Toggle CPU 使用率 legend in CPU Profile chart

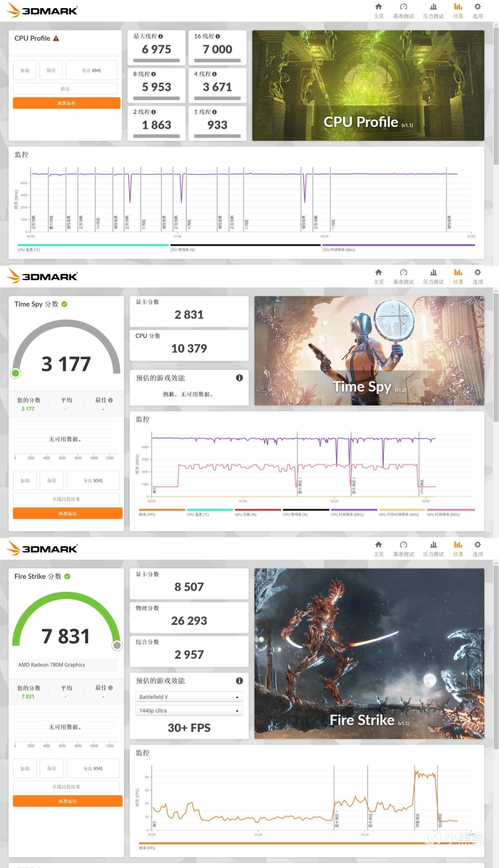245,247
